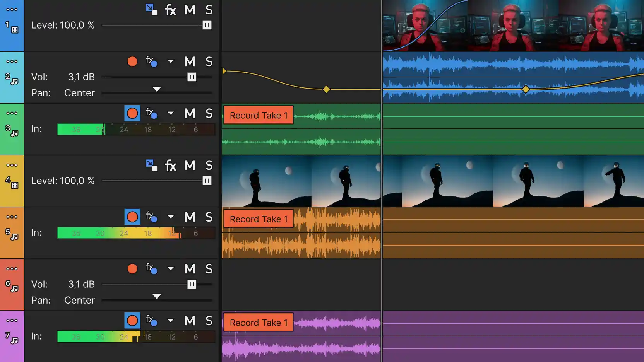Image resolution: width=644 pixels, height=362 pixels.
Task: Solo audio track 7
Action: tap(209, 321)
